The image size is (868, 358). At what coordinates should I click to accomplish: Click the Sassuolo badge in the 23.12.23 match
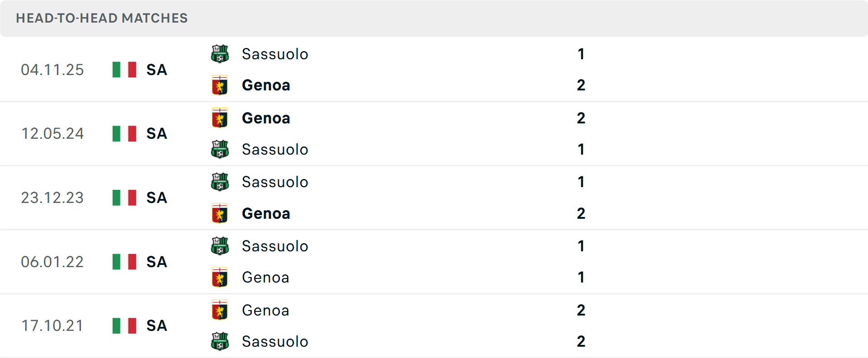pos(220,182)
